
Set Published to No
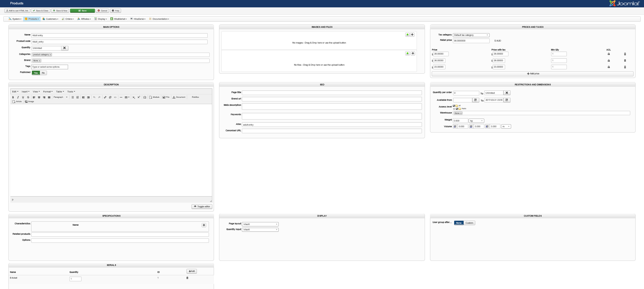43,73
